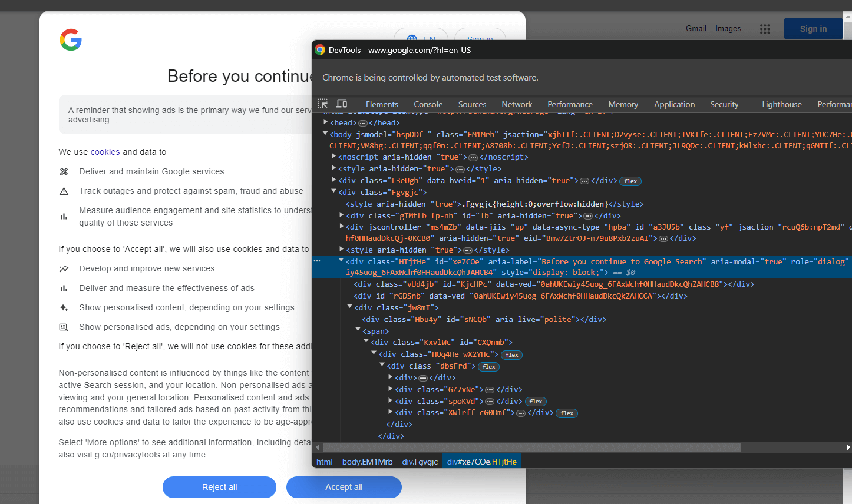Screen dimensions: 852x504
Task: Toggle the flex badge on div.XWlrff
Action: (x=566, y=413)
